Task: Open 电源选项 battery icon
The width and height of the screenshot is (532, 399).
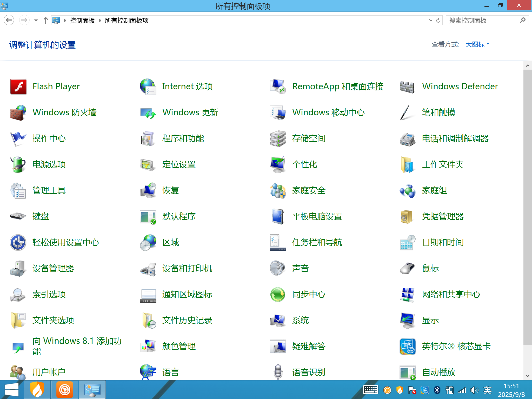Action: pos(18,164)
